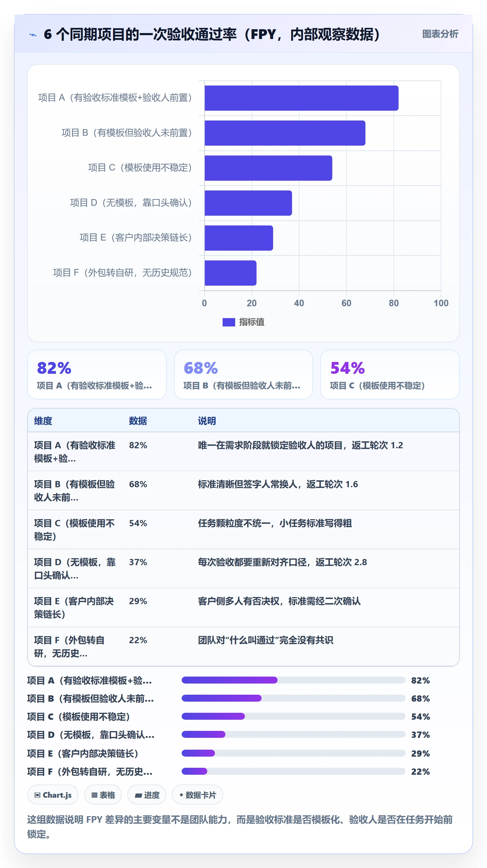Click the diamond icon in 数据卡片 tag
The height and width of the screenshot is (868, 487).
(181, 795)
